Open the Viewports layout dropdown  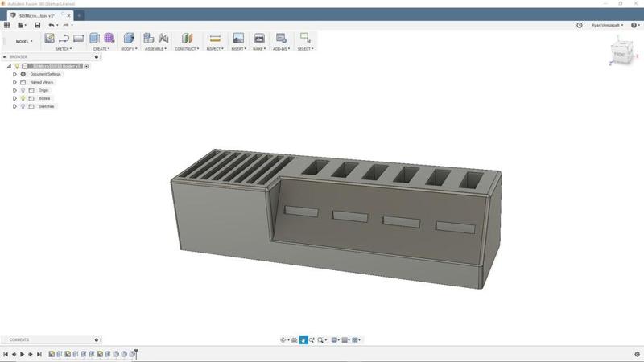356,339
